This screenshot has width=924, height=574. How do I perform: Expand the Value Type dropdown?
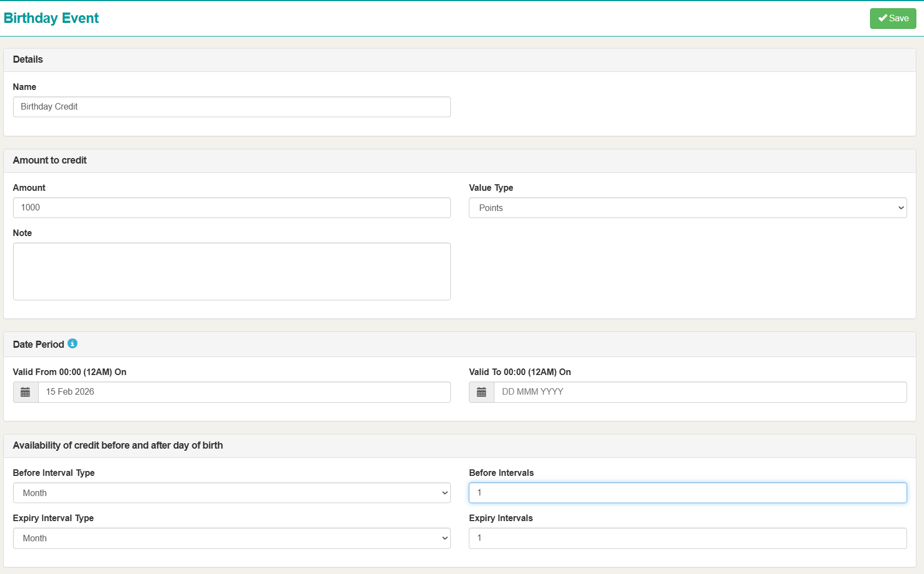[687, 208]
